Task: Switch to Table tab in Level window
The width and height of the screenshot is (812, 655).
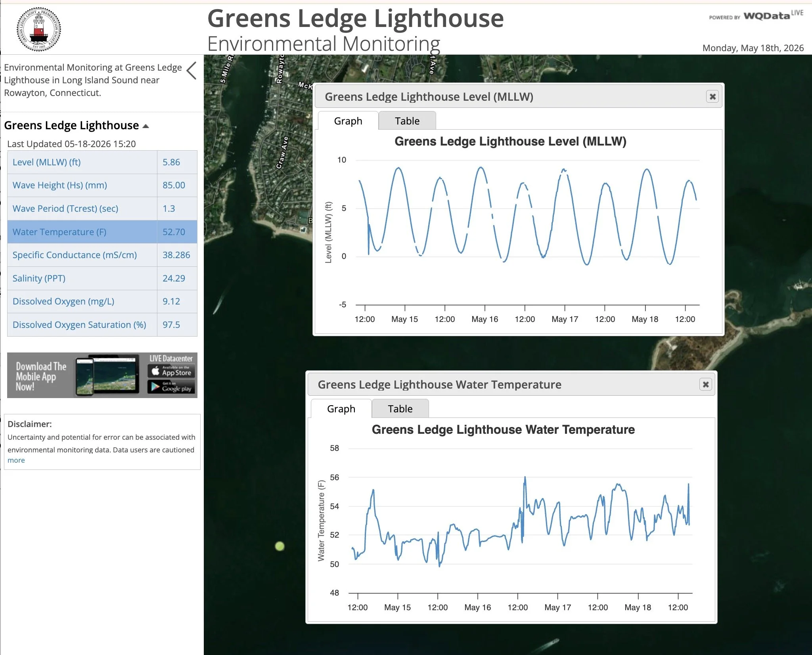Action: coord(407,121)
